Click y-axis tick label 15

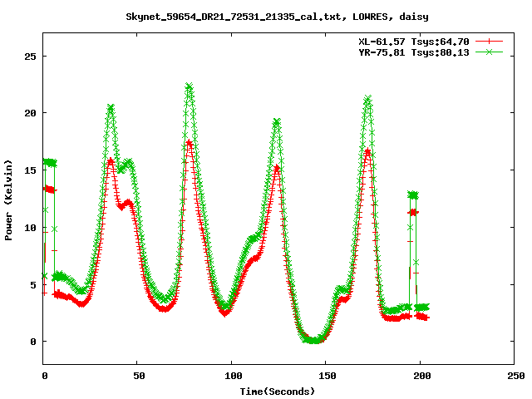tap(30, 170)
